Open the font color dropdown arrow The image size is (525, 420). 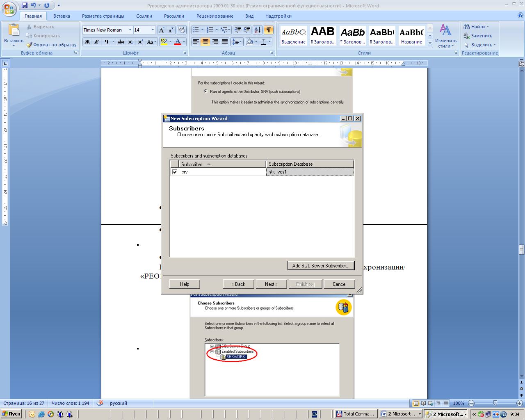point(184,42)
